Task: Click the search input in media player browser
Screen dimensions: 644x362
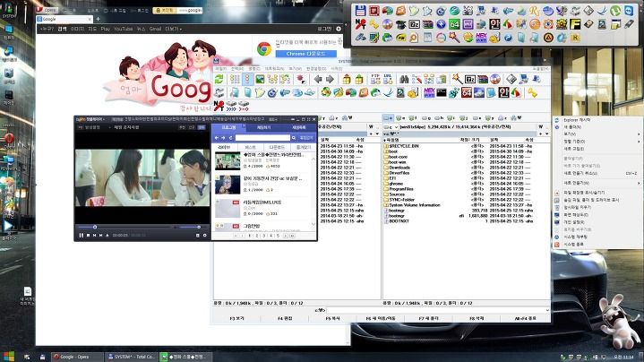Action: 262,138
